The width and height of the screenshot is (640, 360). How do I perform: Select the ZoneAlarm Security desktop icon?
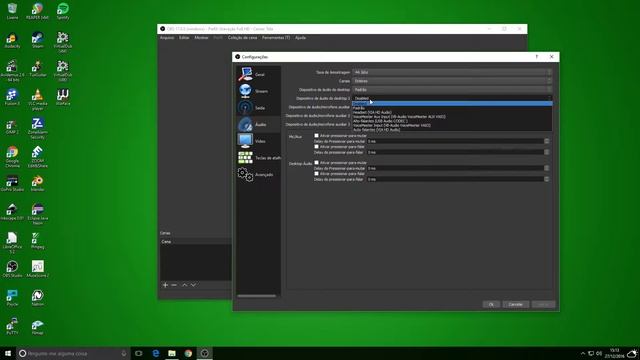38,129
